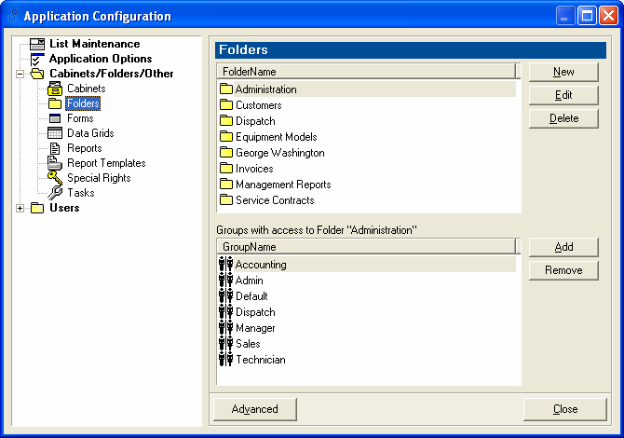Click the Folders tree node icon

55,103
